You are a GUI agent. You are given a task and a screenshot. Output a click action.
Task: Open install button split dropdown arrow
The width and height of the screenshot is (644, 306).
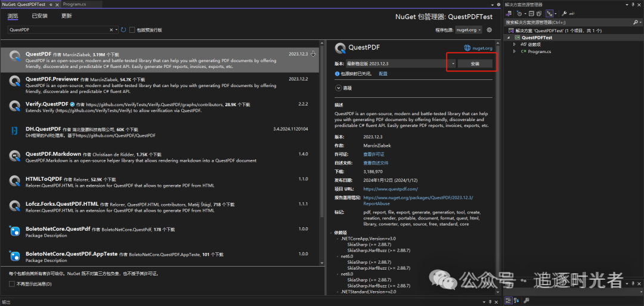(x=453, y=64)
